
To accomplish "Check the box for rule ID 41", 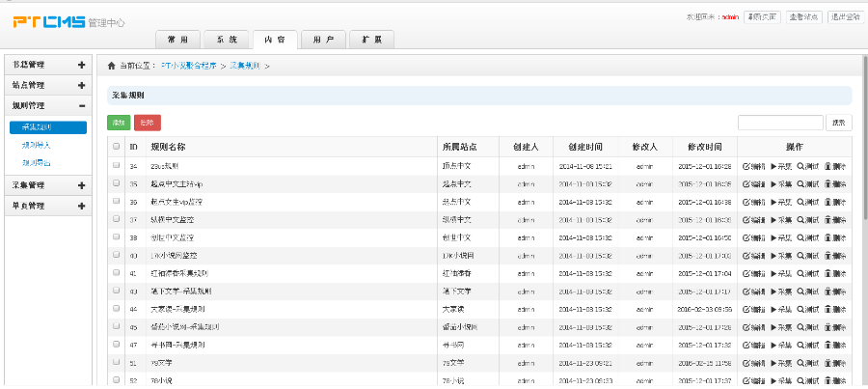I will tap(117, 272).
